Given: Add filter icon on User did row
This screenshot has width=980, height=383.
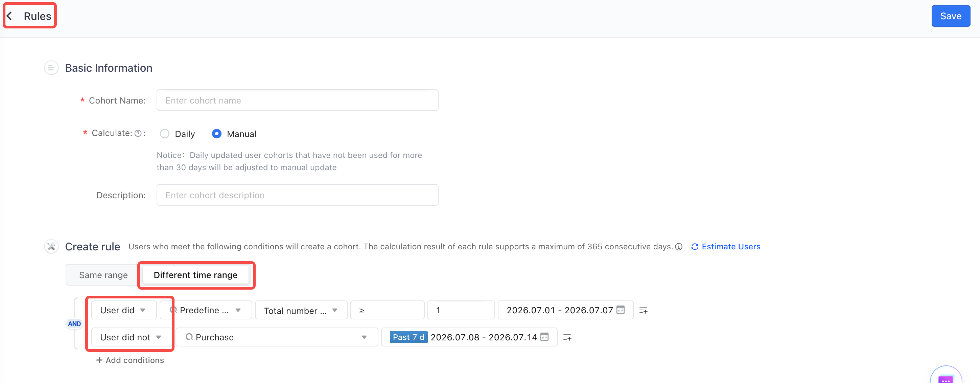Looking at the screenshot, I should pyautogui.click(x=643, y=310).
